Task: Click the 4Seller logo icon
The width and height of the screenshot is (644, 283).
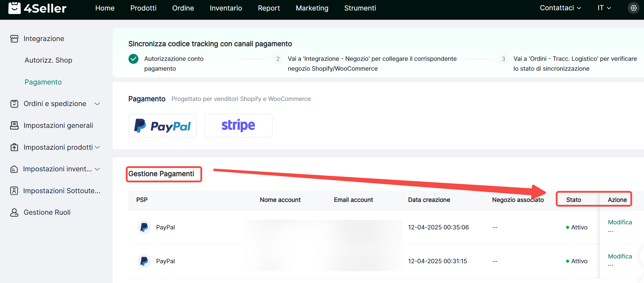Action: (14, 8)
